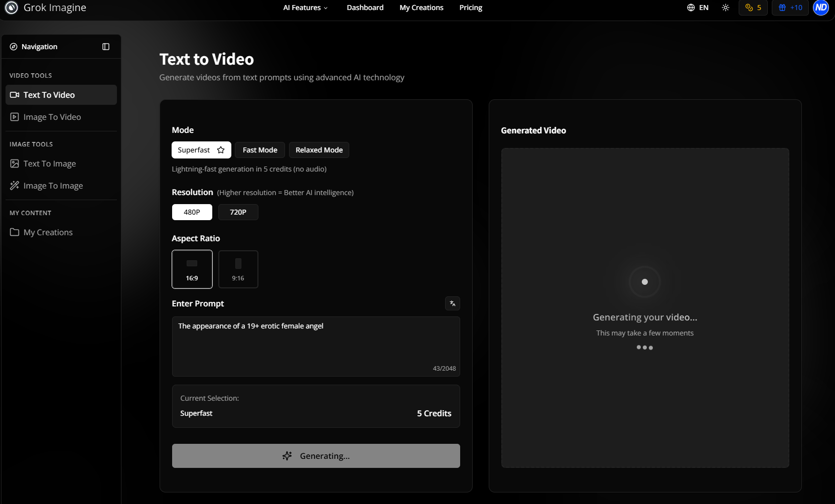Switch to Relaxed Mode
Screen dimensions: 835x504
pyautogui.click(x=319, y=150)
